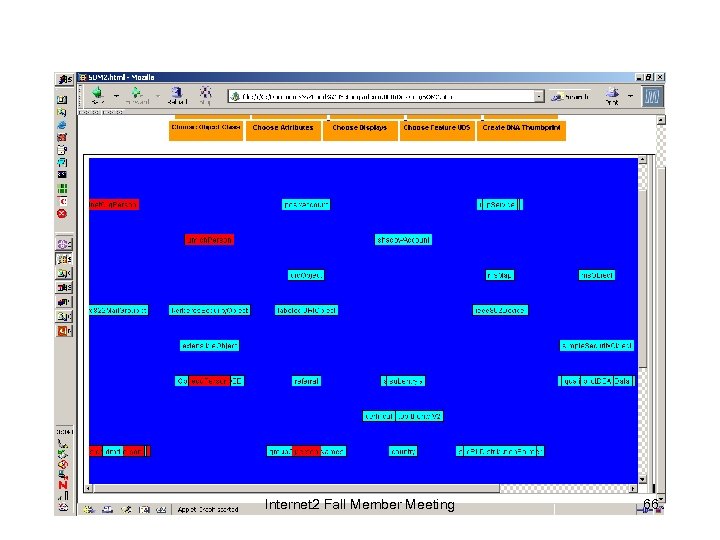Click the horizontal scrollbar thumb under the applet
Image resolution: width=720 pixels, height=540 pixels.
296,489
